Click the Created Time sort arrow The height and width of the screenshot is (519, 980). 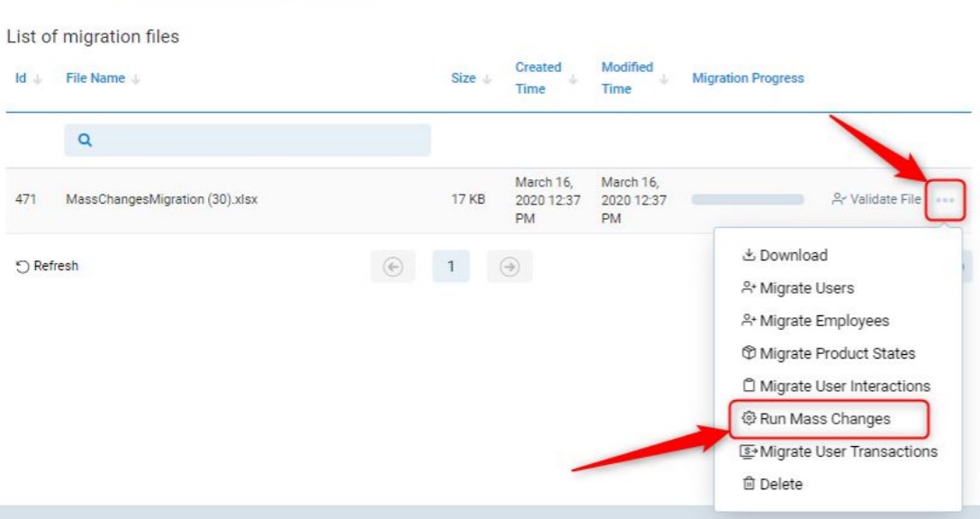574,79
